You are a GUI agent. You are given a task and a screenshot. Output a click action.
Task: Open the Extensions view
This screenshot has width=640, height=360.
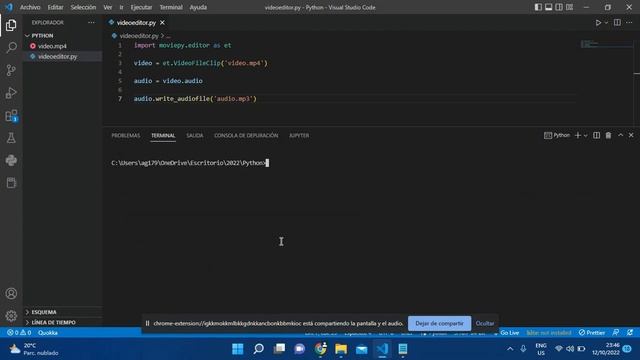11,116
